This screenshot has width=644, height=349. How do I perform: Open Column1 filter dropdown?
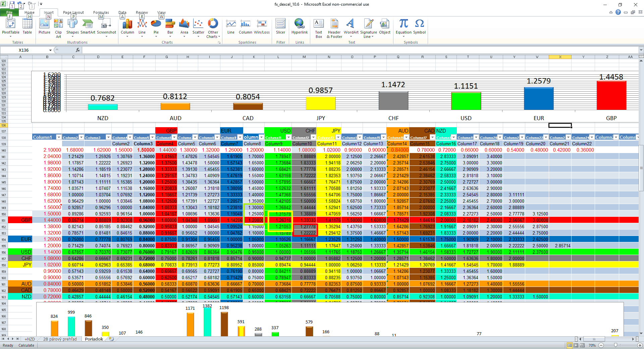click(x=59, y=137)
